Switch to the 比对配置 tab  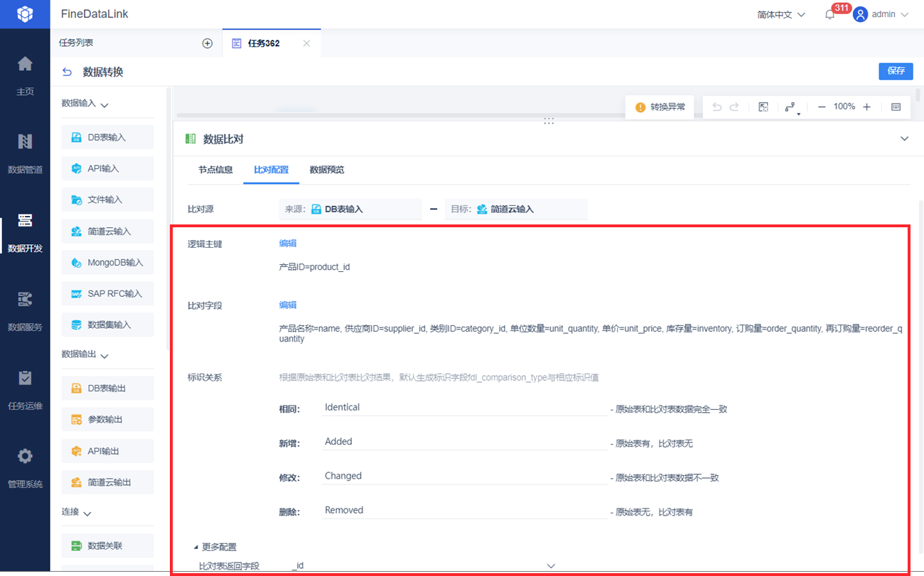point(272,170)
